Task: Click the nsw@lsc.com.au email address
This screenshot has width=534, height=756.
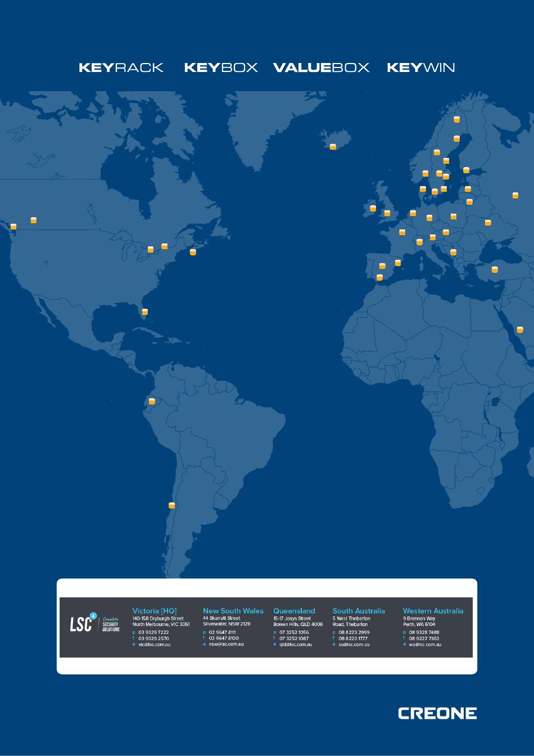Action: (x=226, y=645)
